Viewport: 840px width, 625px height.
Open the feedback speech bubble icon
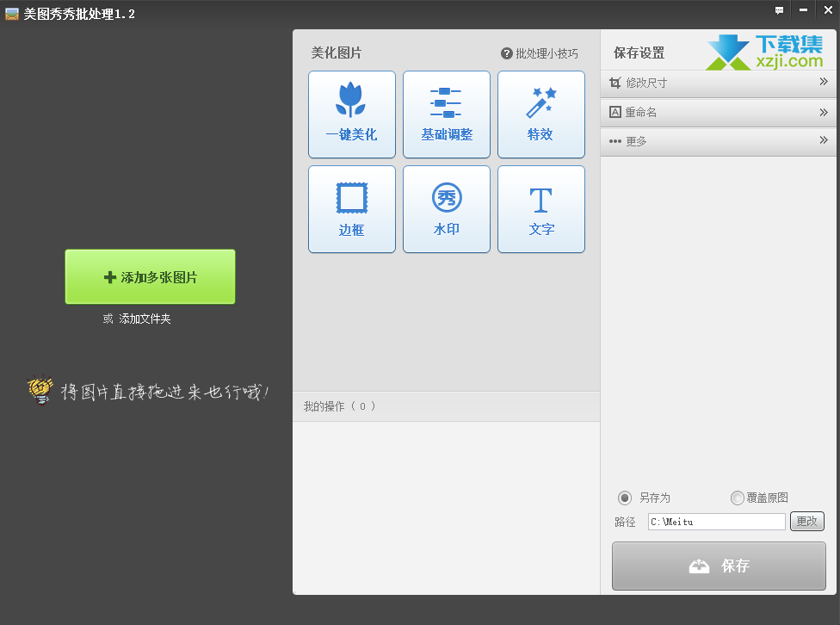[779, 10]
